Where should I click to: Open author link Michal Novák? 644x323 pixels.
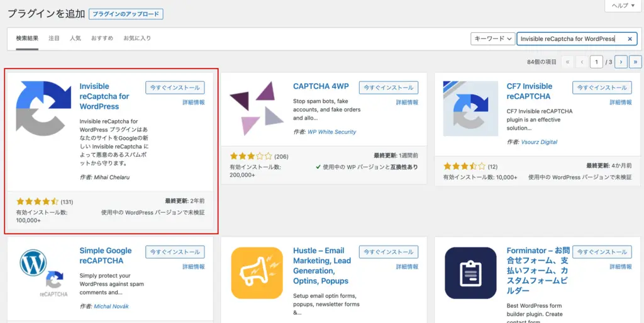[112, 306]
